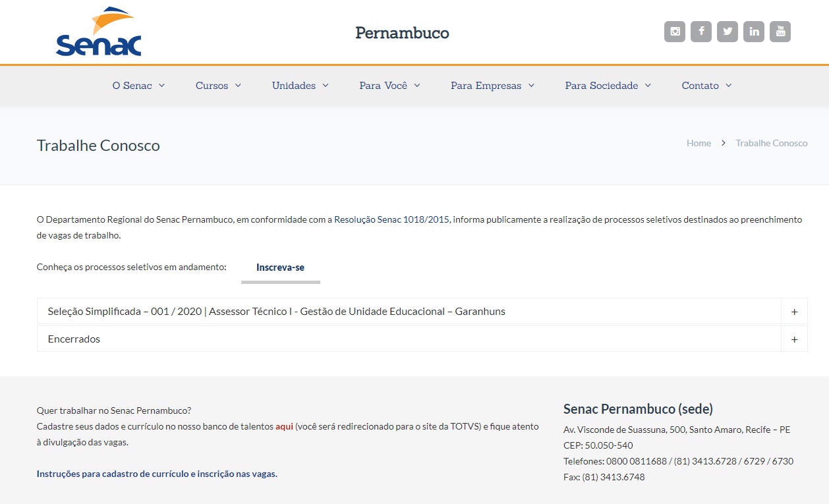
Task: Click the Senac logo
Action: [x=98, y=32]
